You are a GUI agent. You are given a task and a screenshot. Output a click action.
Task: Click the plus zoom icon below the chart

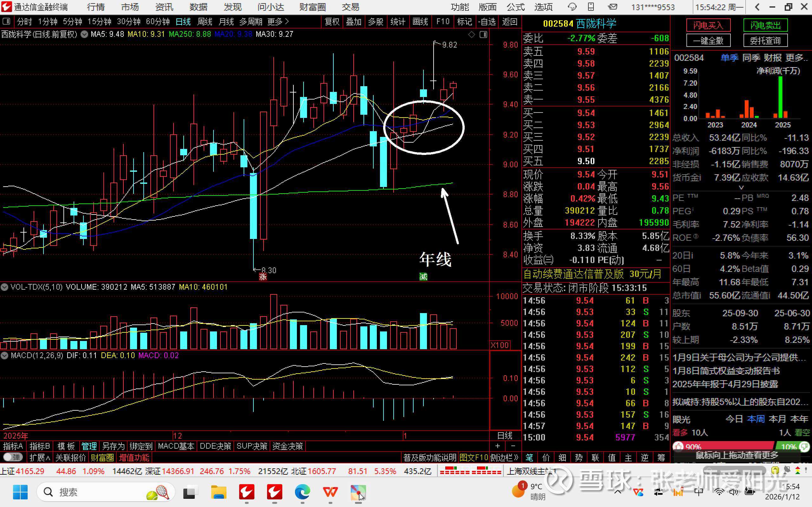[498, 446]
